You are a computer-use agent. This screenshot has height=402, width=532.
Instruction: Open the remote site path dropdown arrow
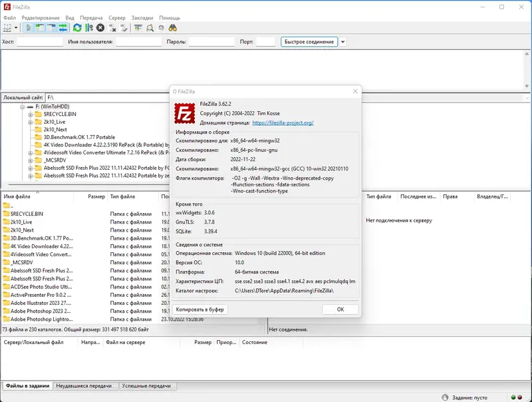click(x=527, y=98)
